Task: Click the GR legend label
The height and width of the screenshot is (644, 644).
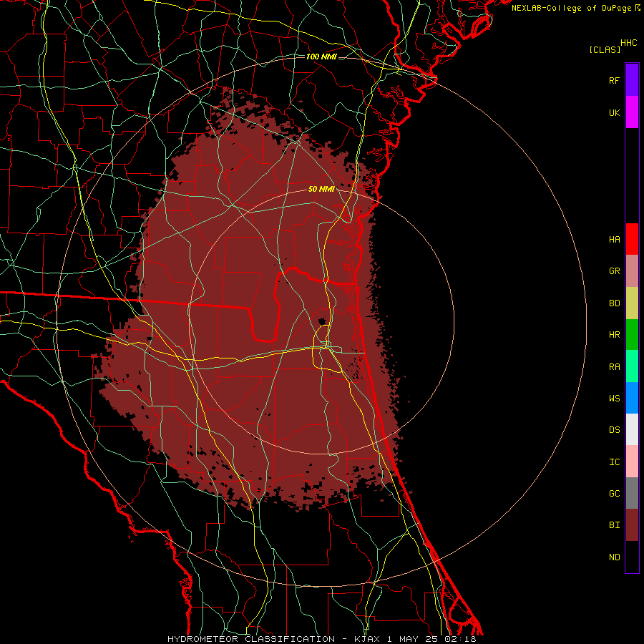Action: click(614, 271)
